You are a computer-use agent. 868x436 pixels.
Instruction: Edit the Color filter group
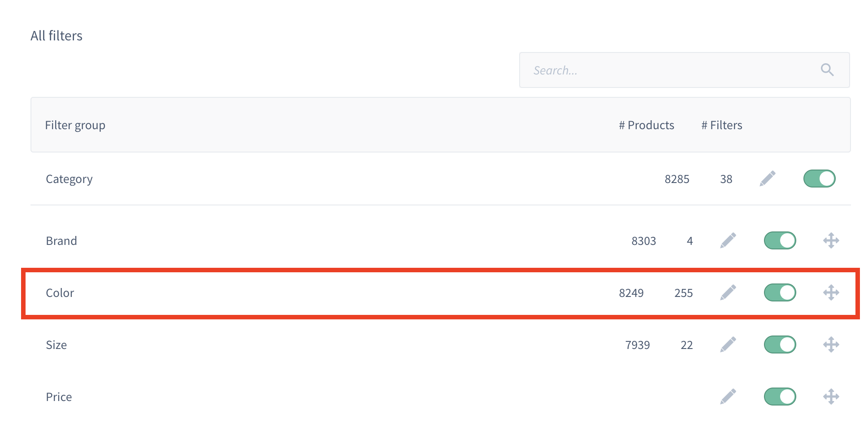coord(728,292)
